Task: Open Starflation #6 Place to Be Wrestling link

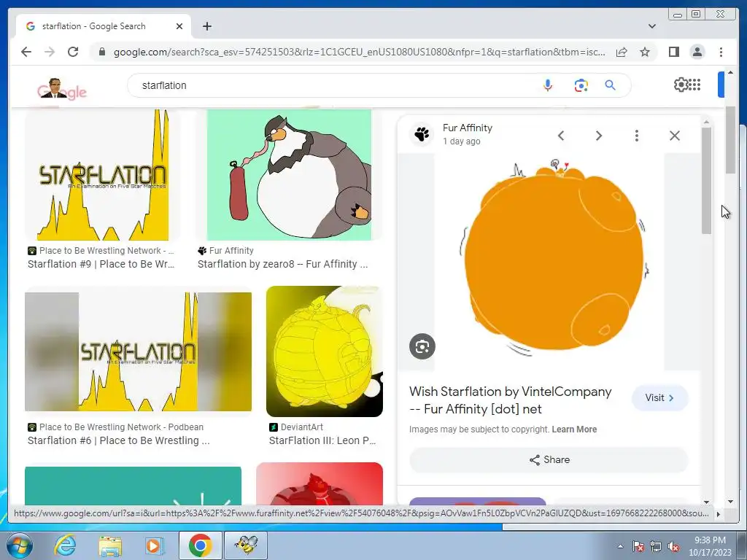Action: click(x=119, y=440)
